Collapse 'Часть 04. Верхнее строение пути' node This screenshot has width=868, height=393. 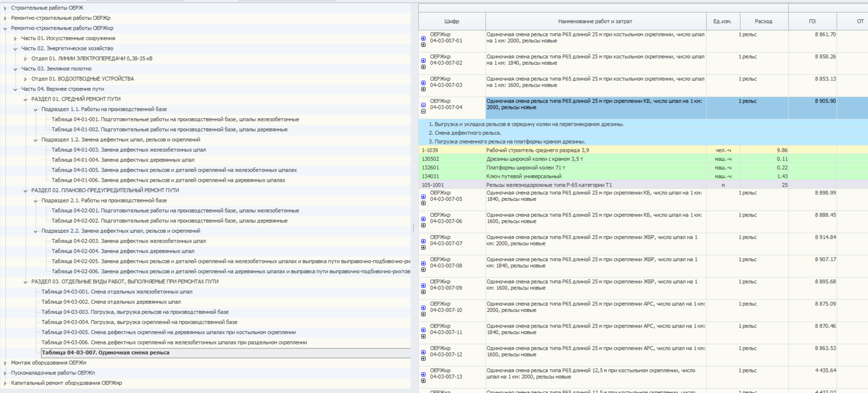[16, 89]
